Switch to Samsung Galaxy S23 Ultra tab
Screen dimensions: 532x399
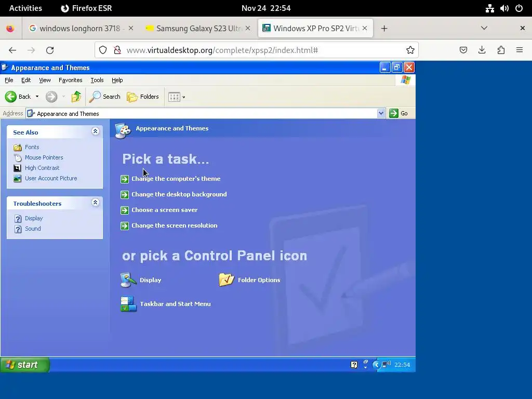(198, 28)
